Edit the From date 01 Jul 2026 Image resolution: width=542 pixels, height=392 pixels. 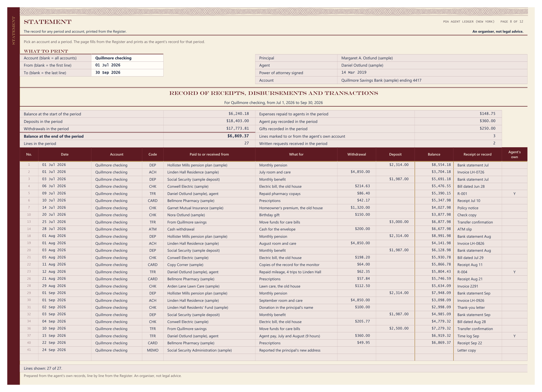(x=127, y=65)
